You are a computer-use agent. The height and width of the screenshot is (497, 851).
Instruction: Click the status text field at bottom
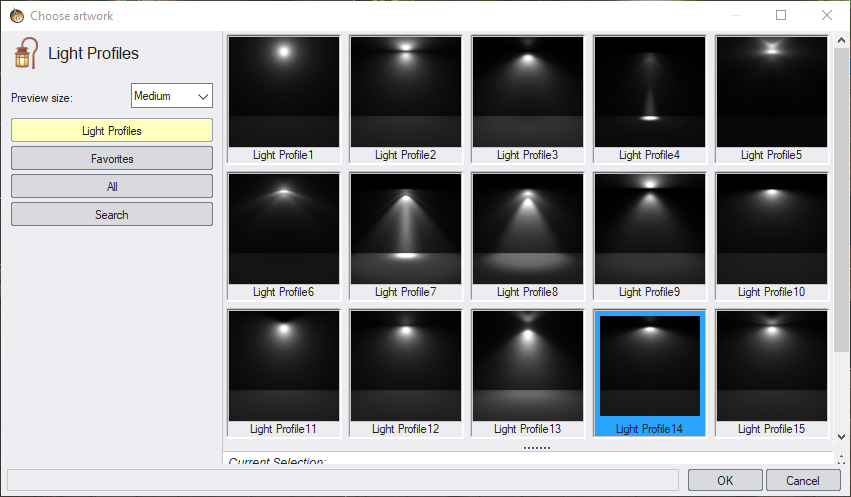[343, 480]
